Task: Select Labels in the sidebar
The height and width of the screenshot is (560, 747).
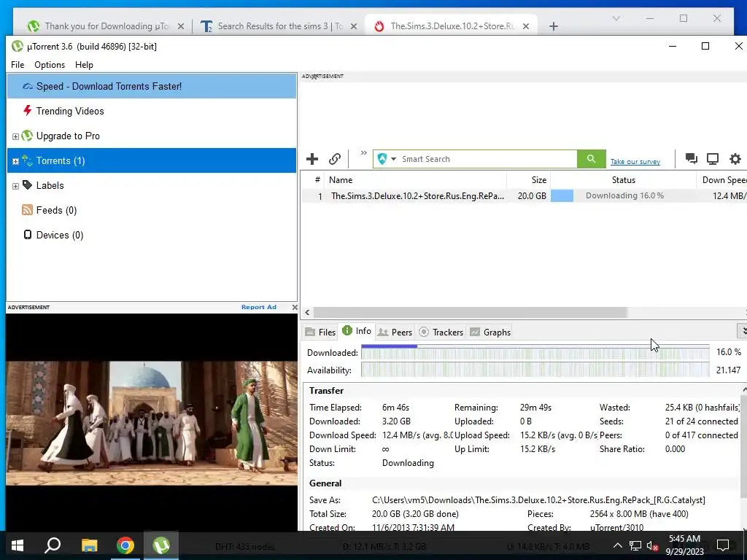Action: coord(152,185)
